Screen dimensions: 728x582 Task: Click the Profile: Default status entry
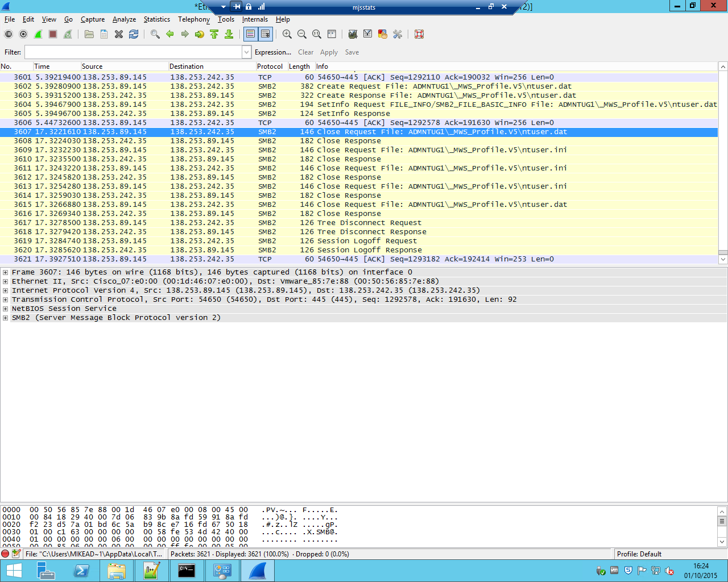pyautogui.click(x=639, y=554)
